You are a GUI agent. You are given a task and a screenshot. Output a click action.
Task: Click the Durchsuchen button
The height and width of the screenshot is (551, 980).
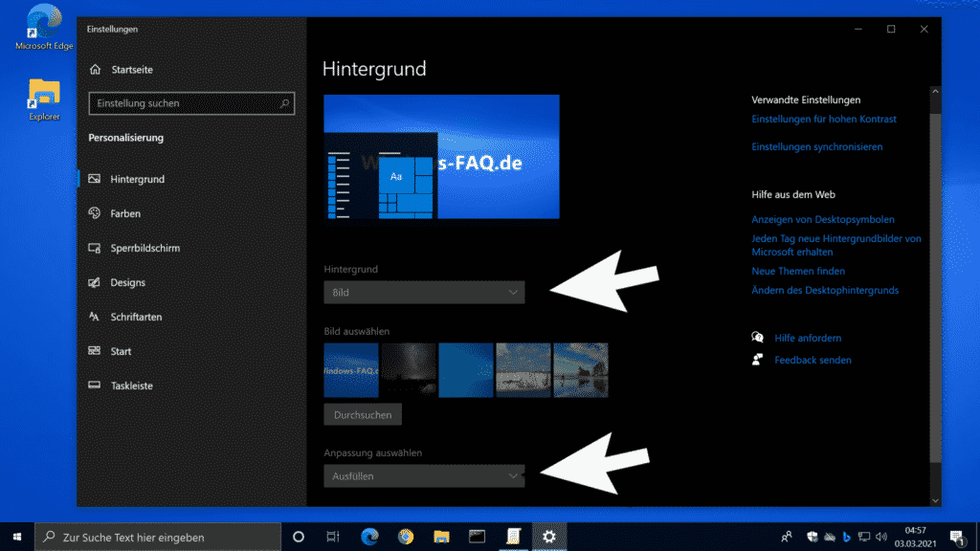coord(363,415)
